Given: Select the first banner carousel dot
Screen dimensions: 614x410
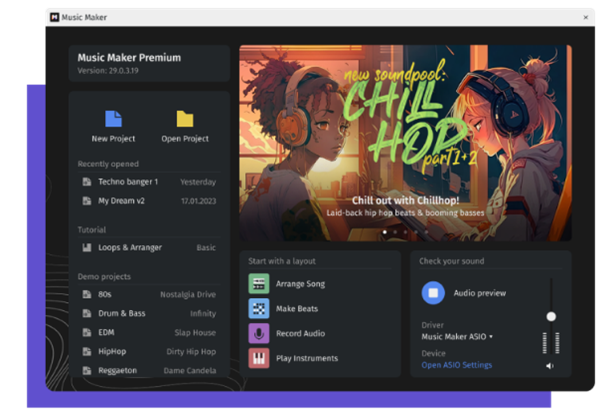Looking at the screenshot, I should click(385, 232).
